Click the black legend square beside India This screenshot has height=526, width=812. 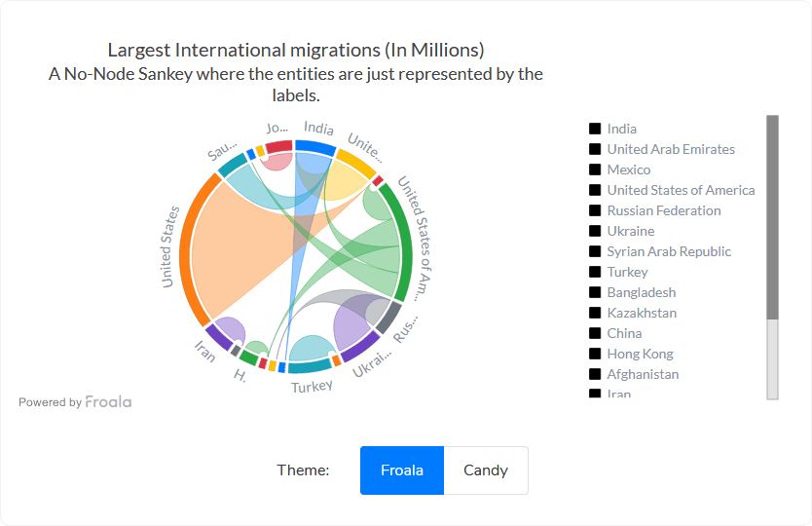pyautogui.click(x=594, y=129)
